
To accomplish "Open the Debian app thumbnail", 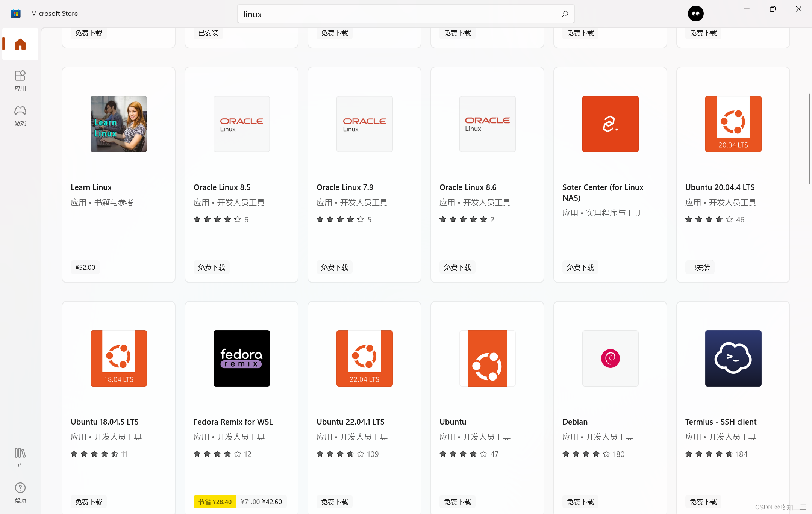I will click(610, 358).
